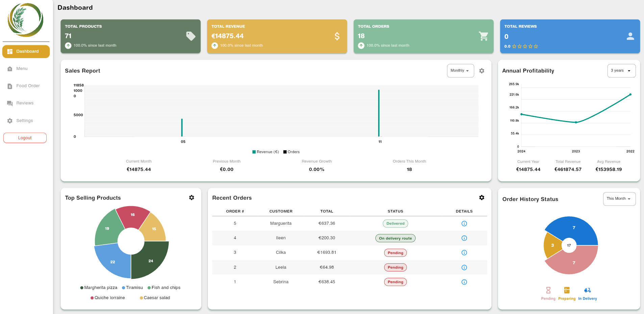The height and width of the screenshot is (314, 644).
Task: Click the Settings gear icon in sidebar
Action: click(x=10, y=121)
